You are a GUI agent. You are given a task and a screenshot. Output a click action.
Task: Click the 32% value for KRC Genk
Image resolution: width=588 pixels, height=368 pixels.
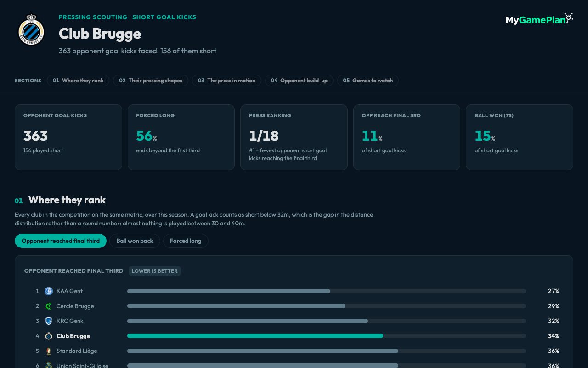(x=553, y=321)
